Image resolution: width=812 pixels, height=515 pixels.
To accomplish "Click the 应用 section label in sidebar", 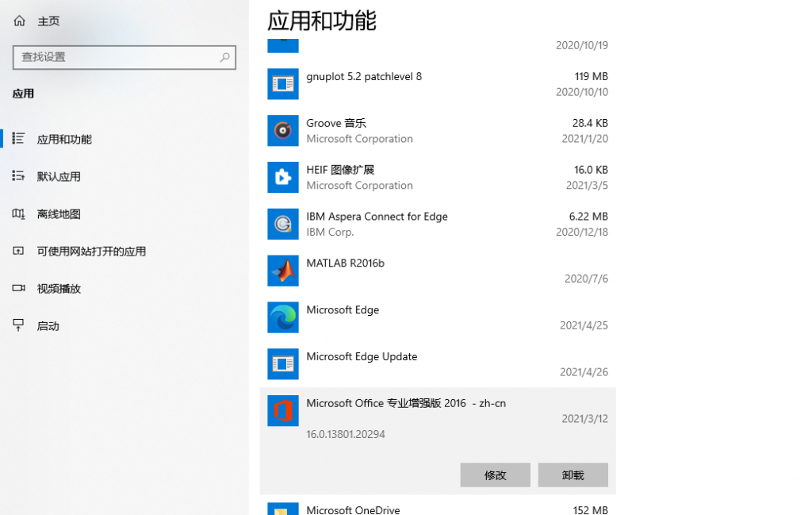I will coord(23,94).
